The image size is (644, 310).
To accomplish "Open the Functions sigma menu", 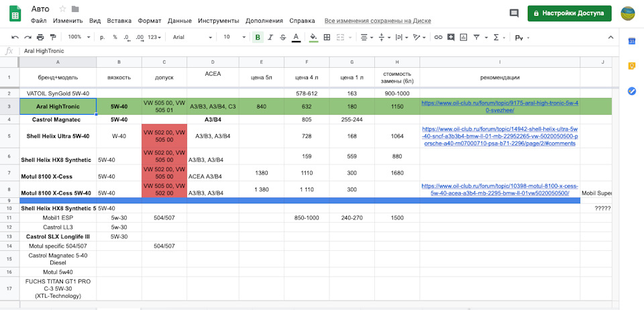I will pos(498,38).
